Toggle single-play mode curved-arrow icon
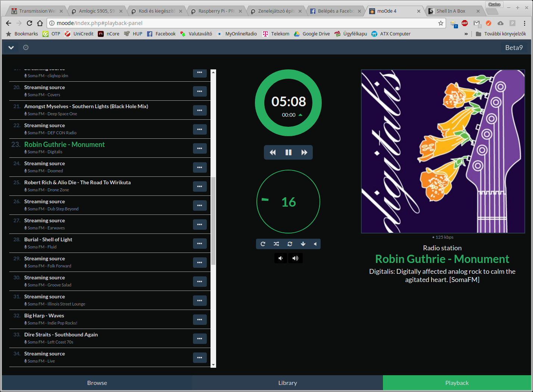The image size is (533, 392). point(263,244)
